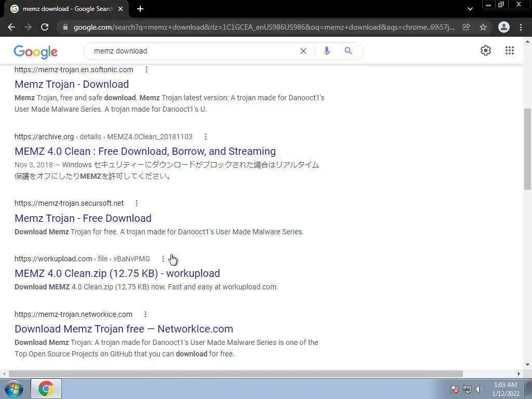Expand the tab search dropdown arrow
Image resolution: width=532 pixels, height=399 pixels.
tap(470, 9)
